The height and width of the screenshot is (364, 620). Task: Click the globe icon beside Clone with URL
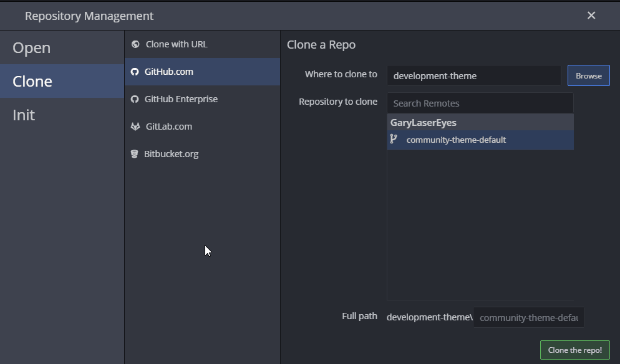pos(135,44)
